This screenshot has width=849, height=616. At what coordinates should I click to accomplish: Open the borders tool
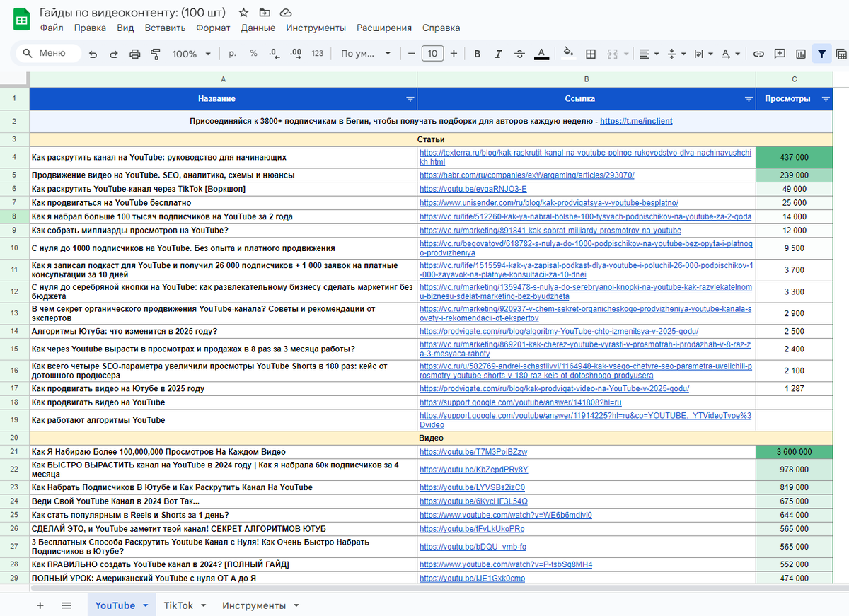point(591,54)
